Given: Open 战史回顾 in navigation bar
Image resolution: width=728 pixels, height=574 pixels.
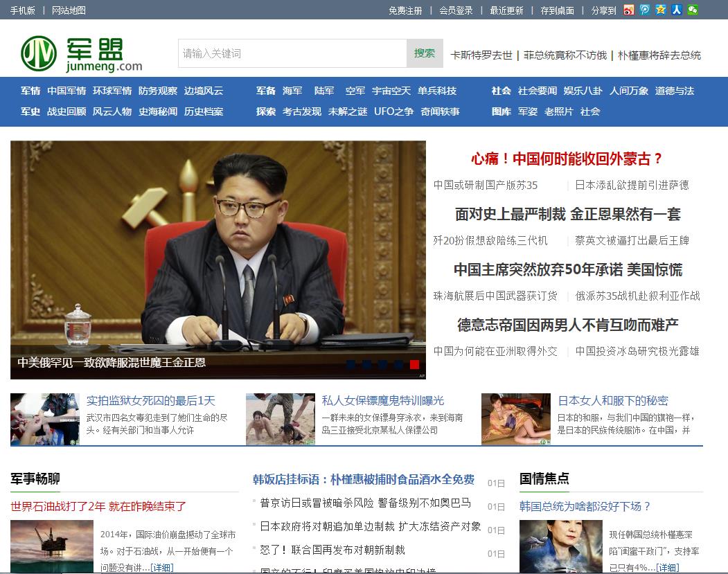Looking at the screenshot, I should point(67,112).
